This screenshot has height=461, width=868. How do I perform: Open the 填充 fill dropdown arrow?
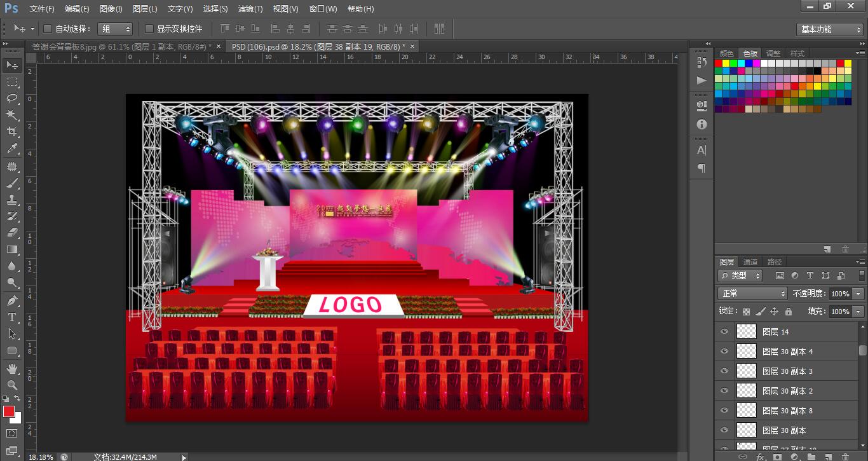click(858, 312)
